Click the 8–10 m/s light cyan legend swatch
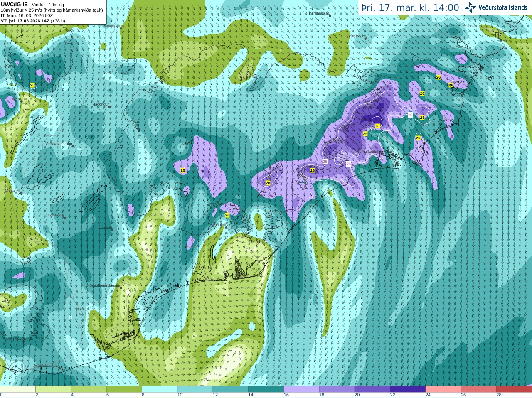The width and height of the screenshot is (532, 398). coord(160,389)
